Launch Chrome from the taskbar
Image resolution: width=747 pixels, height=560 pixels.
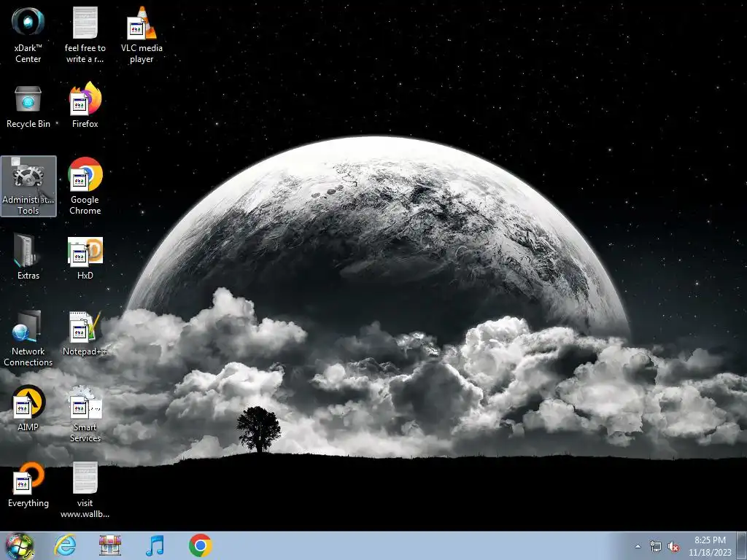click(200, 545)
